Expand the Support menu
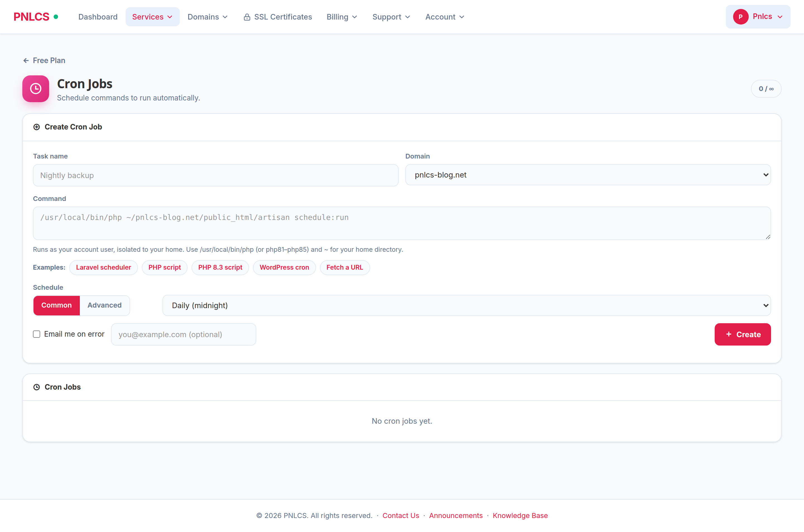 391,17
